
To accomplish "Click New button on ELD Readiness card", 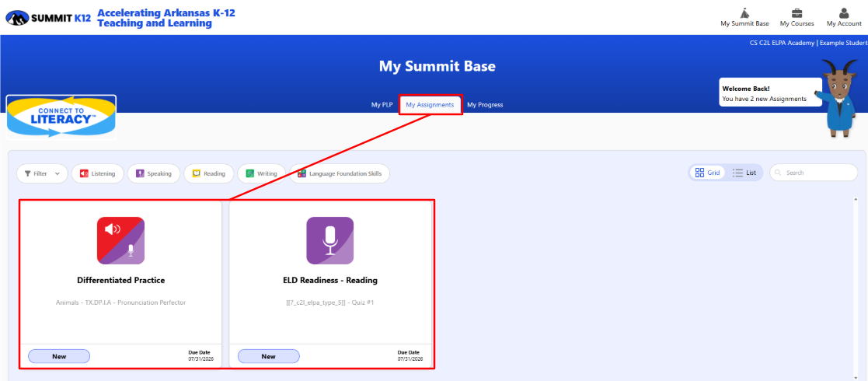I will (268, 356).
